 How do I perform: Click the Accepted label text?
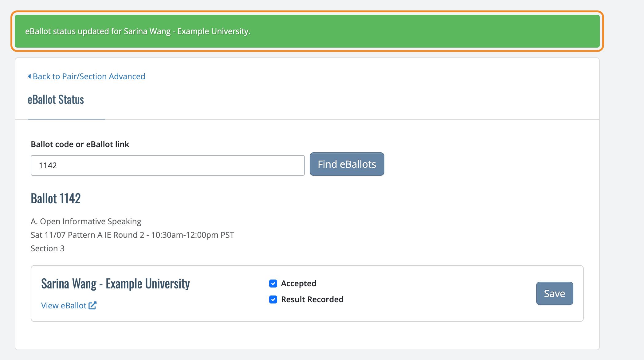point(299,283)
